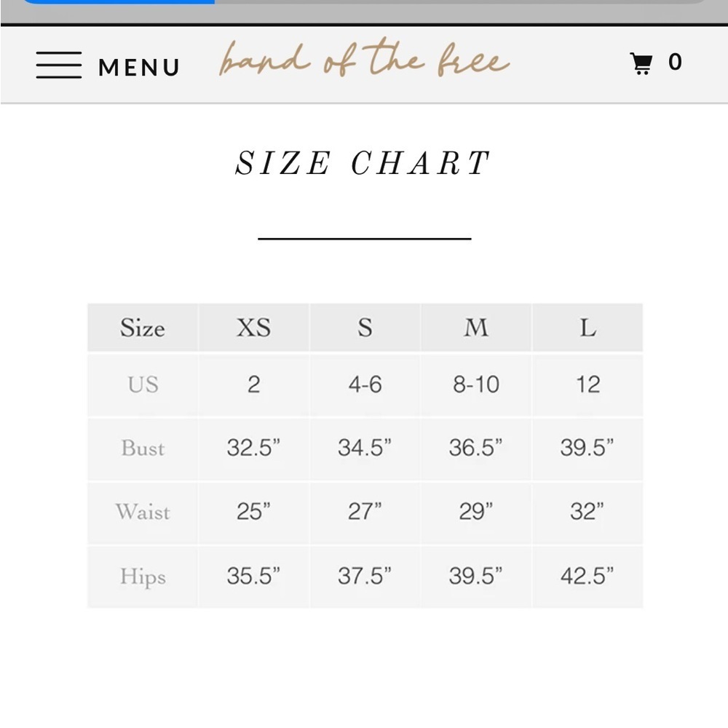Select the M column header

coord(476,328)
